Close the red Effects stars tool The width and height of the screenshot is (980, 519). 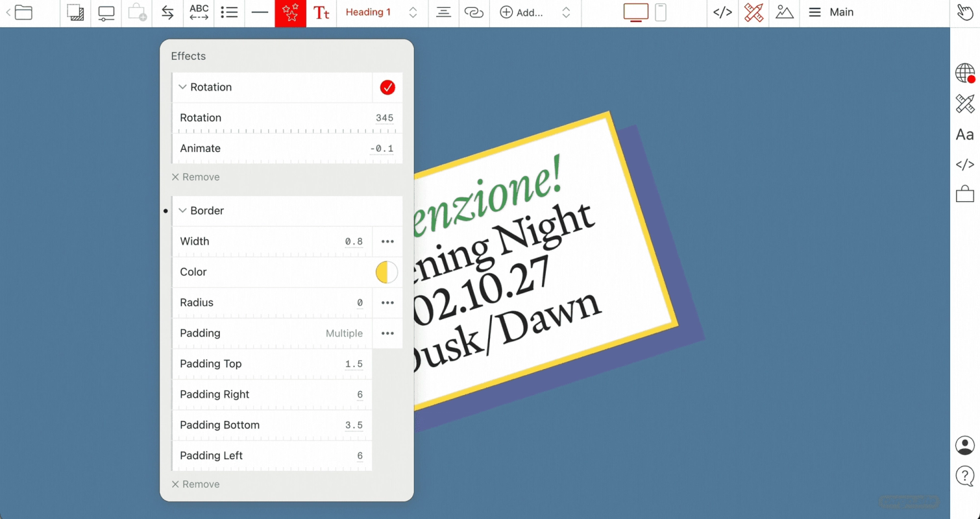coord(290,13)
